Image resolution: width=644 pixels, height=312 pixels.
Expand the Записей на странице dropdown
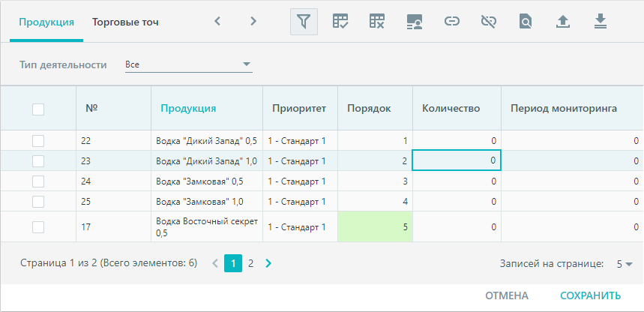(x=625, y=264)
